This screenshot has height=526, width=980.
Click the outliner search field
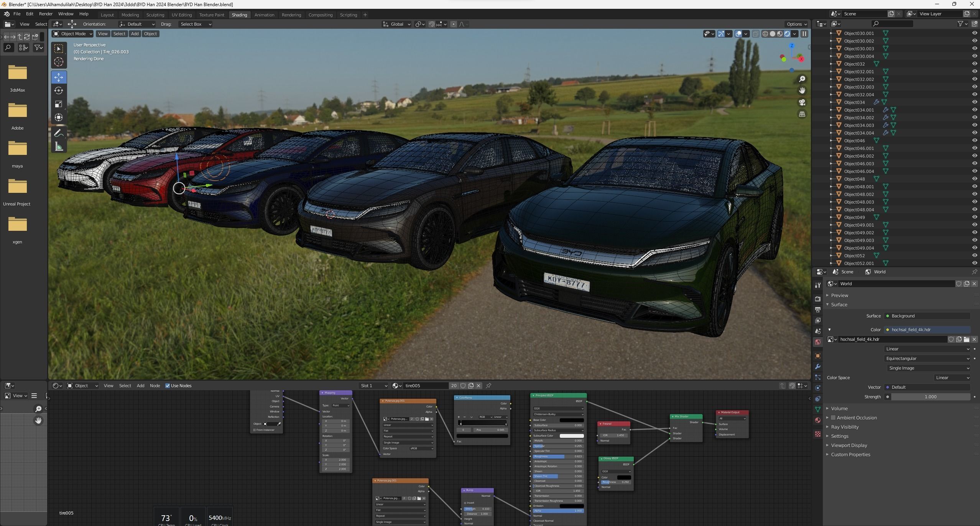pyautogui.click(x=892, y=24)
